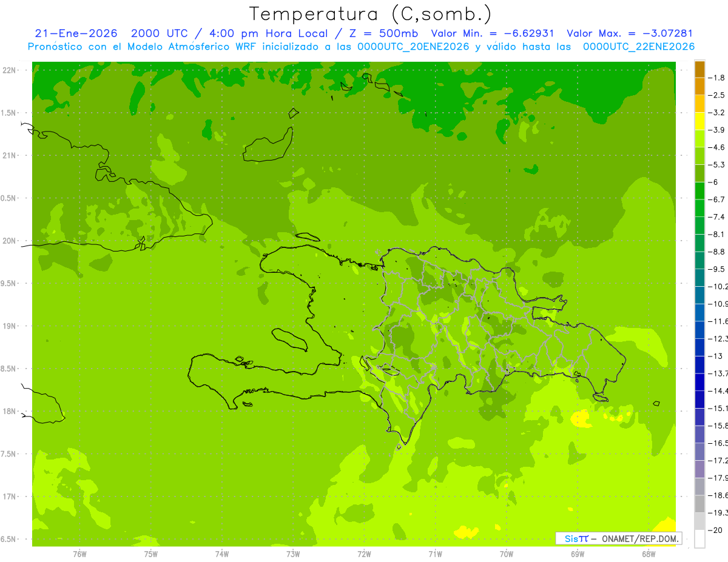Click the "-1.8" color bar label
This screenshot has height=562, width=728.
(717, 78)
